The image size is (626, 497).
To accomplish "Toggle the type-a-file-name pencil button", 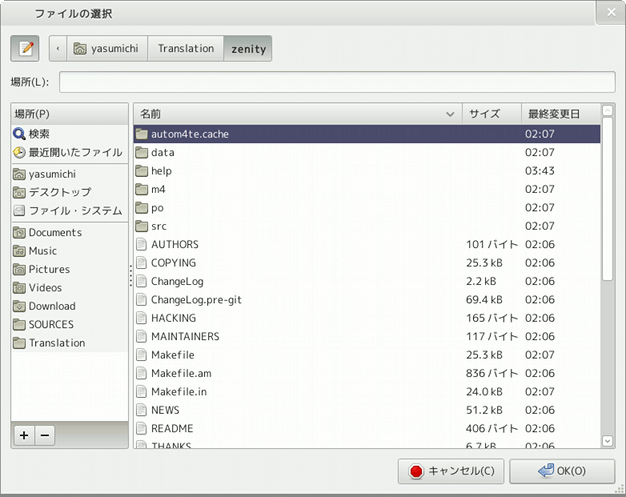I will tap(25, 48).
